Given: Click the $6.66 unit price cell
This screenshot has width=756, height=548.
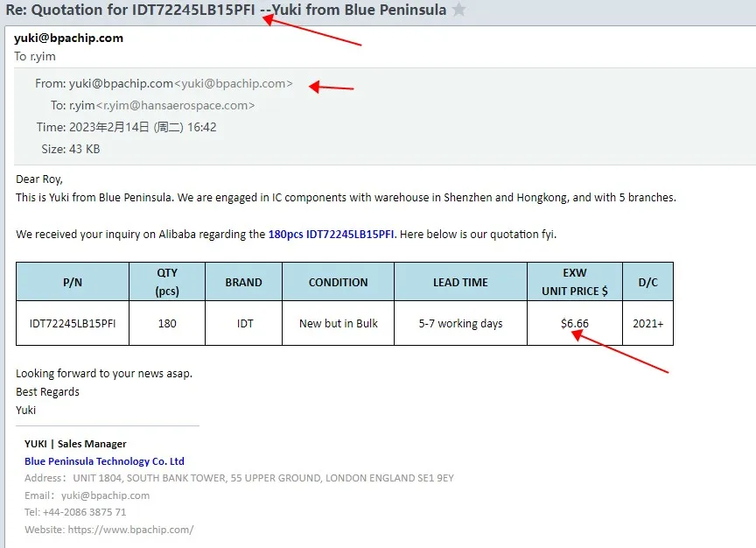Looking at the screenshot, I should (x=574, y=322).
